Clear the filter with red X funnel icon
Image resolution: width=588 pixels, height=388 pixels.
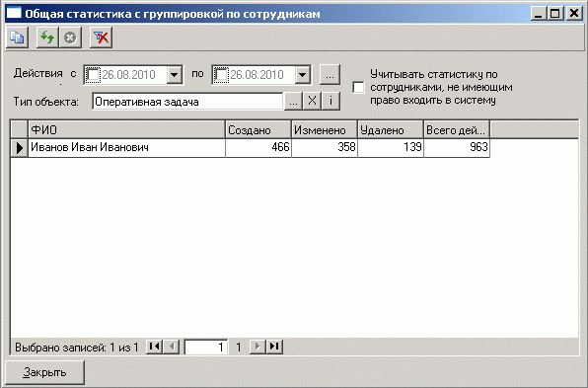click(x=101, y=38)
